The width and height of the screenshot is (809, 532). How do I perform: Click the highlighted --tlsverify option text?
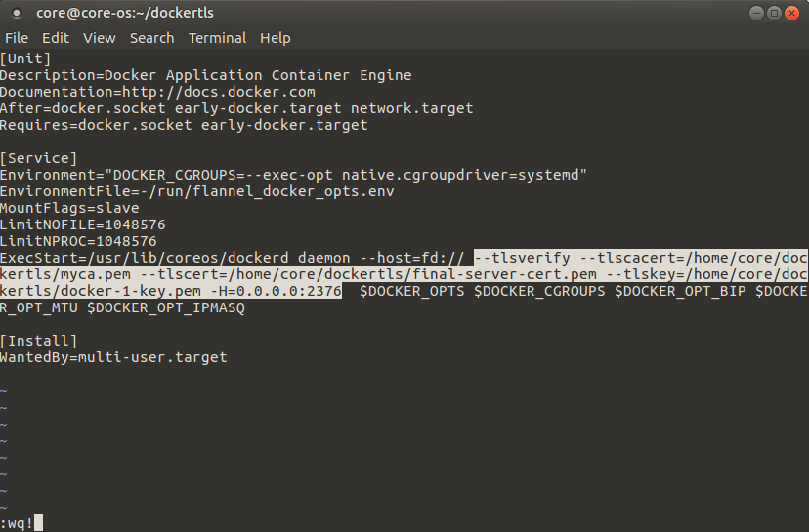point(522,258)
